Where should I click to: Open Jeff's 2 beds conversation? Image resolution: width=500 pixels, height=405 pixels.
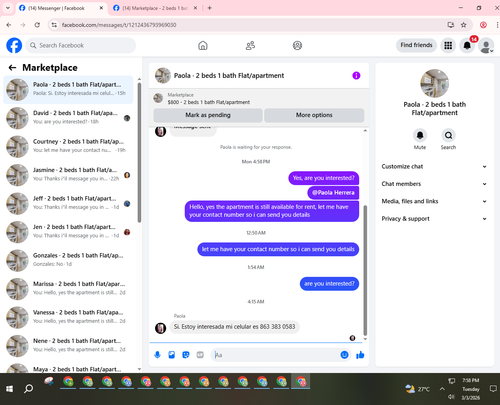coord(68,203)
